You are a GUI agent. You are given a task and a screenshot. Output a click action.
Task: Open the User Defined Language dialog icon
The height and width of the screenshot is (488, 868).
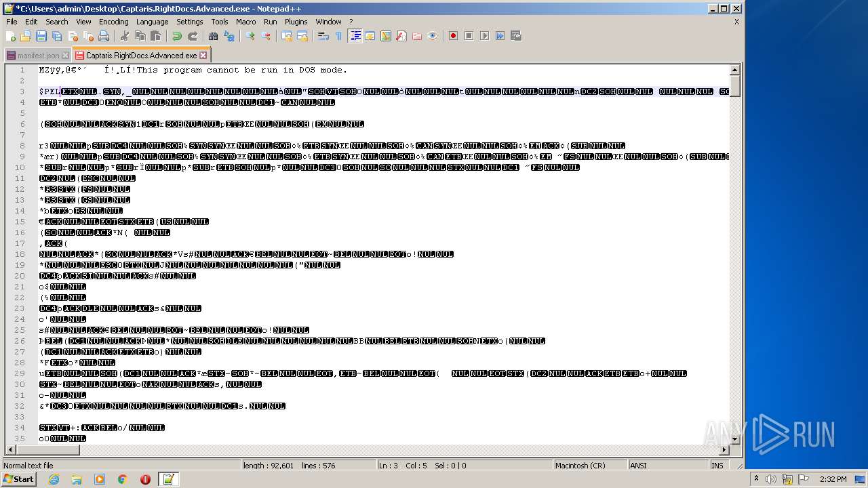point(370,36)
